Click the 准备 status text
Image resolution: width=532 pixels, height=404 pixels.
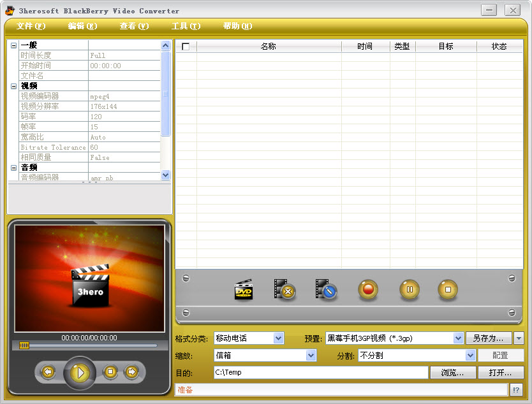pyautogui.click(x=185, y=390)
